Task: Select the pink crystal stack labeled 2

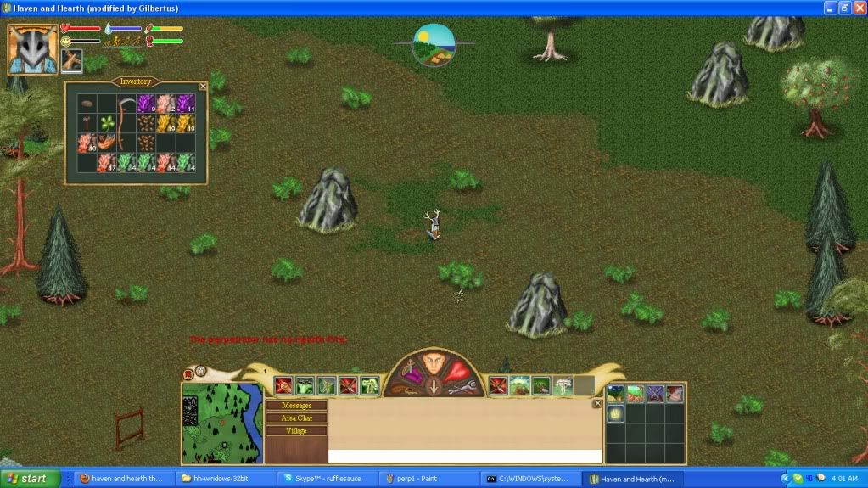Action: click(165, 104)
